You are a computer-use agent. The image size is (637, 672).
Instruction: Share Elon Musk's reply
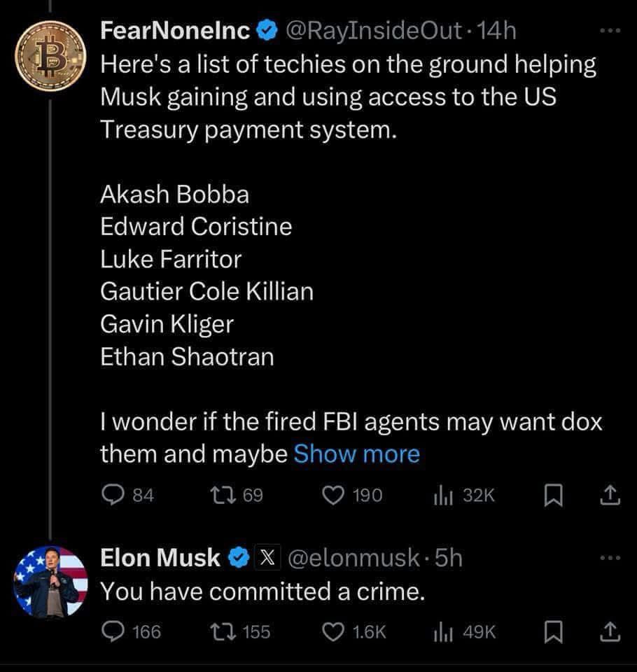tap(608, 631)
